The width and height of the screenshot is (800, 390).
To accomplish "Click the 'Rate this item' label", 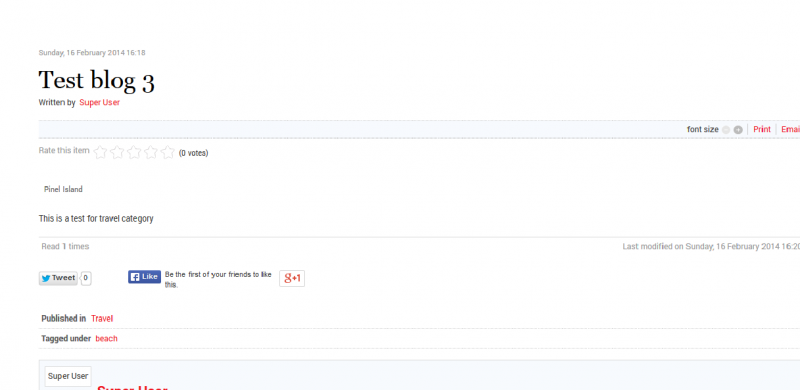I will (x=64, y=151).
